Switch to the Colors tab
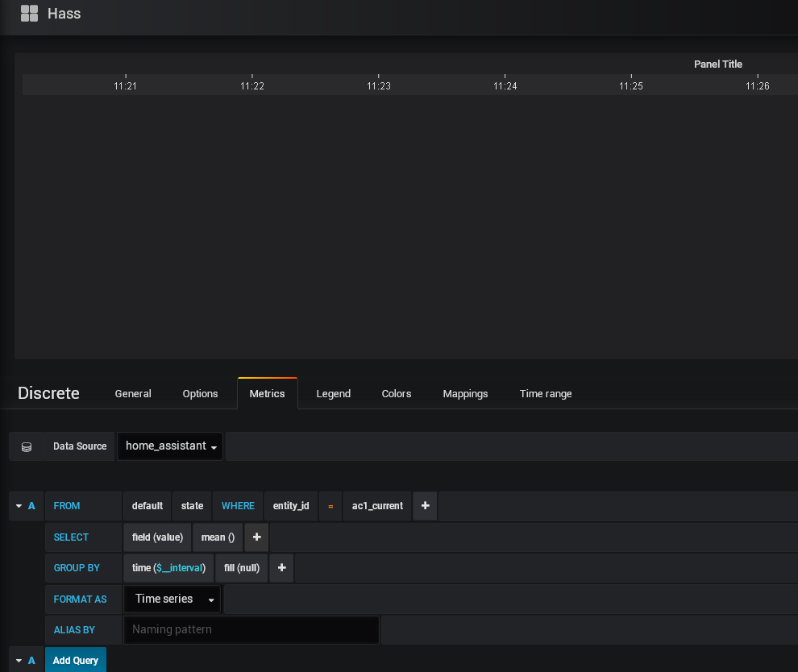798x672 pixels. (396, 393)
